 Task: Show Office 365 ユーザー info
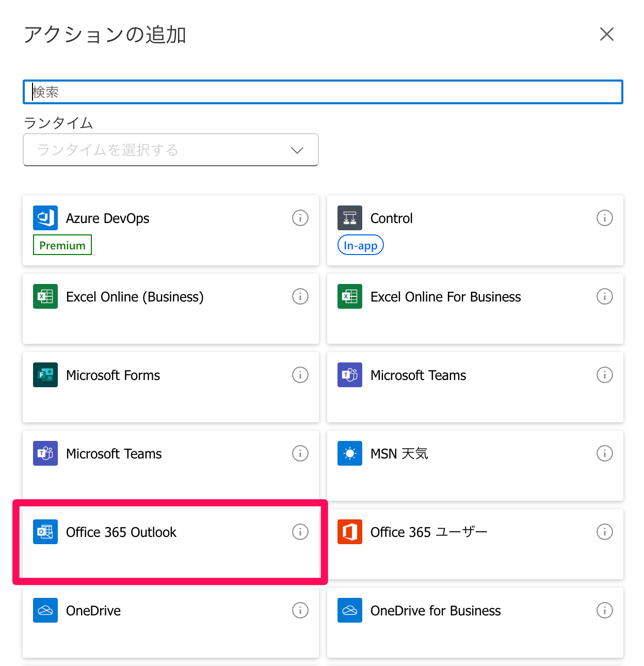[x=605, y=532]
